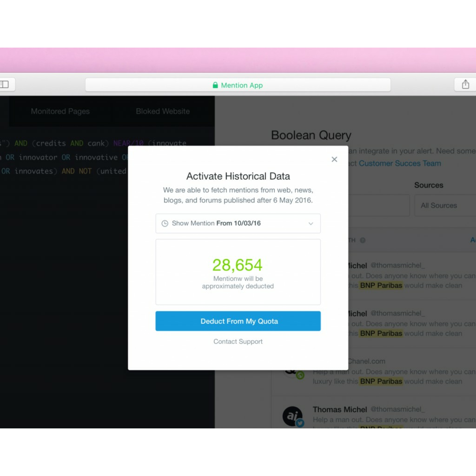
Task: Click the chevron inside the date selector field
Action: (311, 223)
